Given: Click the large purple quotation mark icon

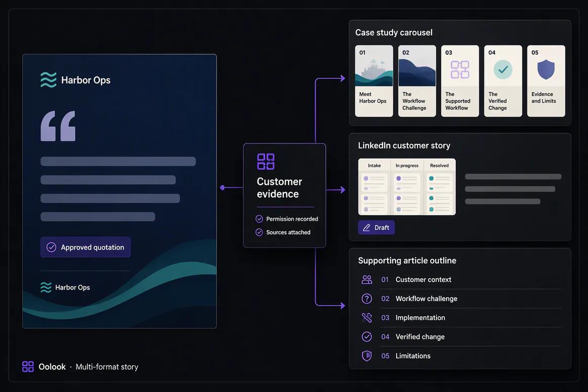Looking at the screenshot, I should coord(58,126).
